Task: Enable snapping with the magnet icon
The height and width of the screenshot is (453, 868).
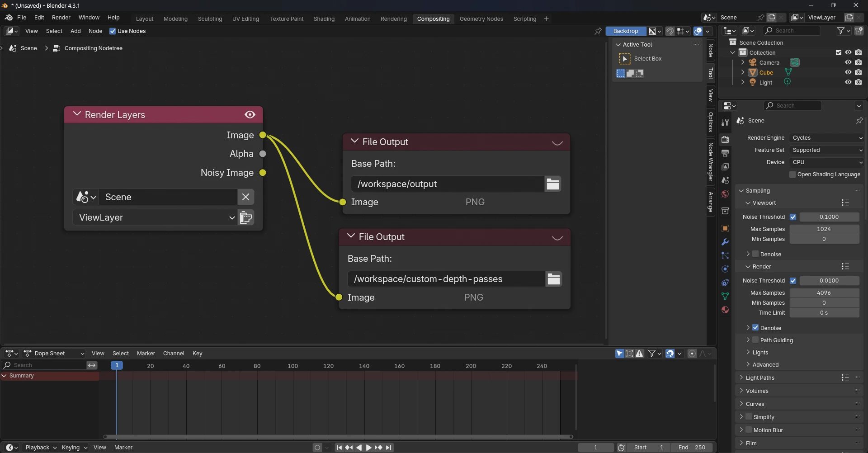Action: point(670,31)
